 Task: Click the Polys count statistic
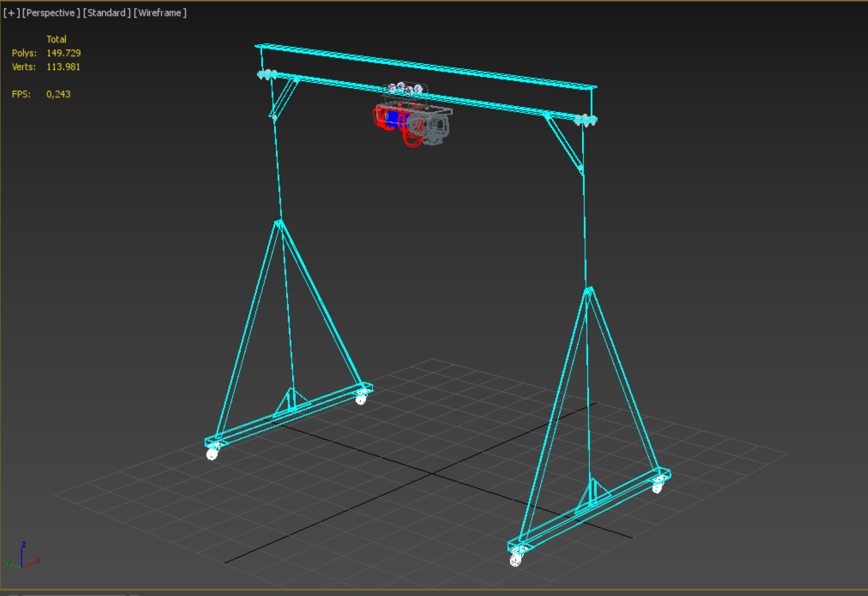click(64, 53)
